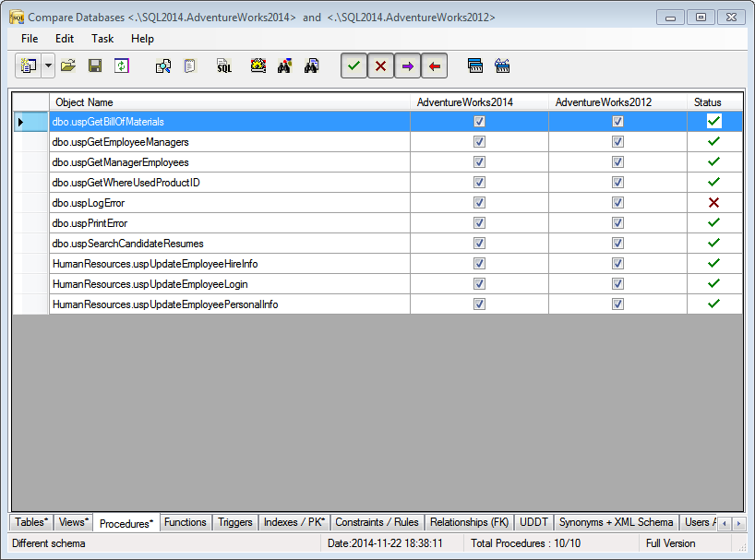The width and height of the screenshot is (755, 560).
Task: Click the refresh comparison icon
Action: pyautogui.click(x=121, y=66)
